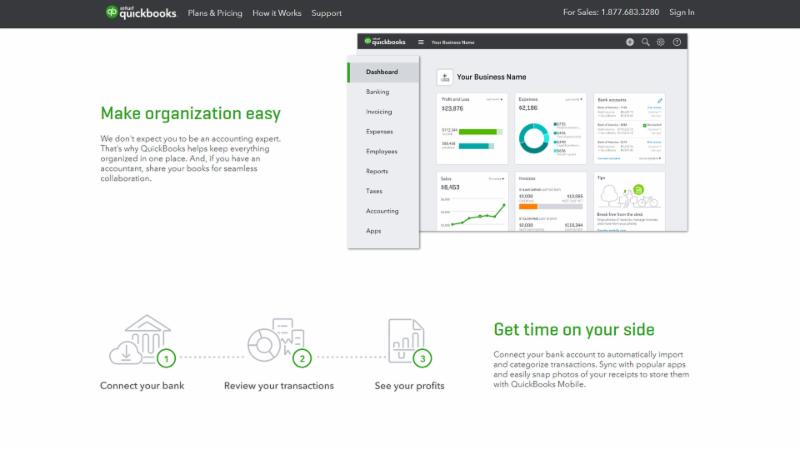The width and height of the screenshot is (800, 450).
Task: Open Sales card period dropdown
Action: pyautogui.click(x=496, y=179)
